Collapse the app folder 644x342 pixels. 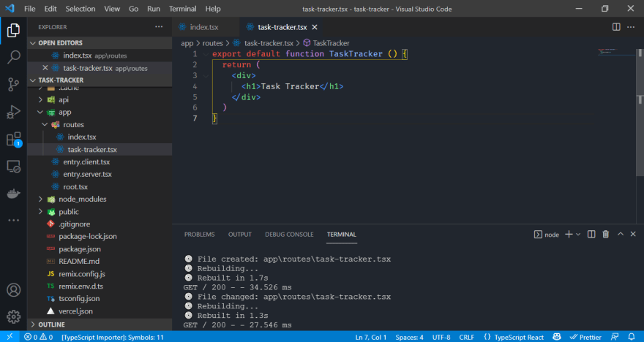click(x=40, y=112)
